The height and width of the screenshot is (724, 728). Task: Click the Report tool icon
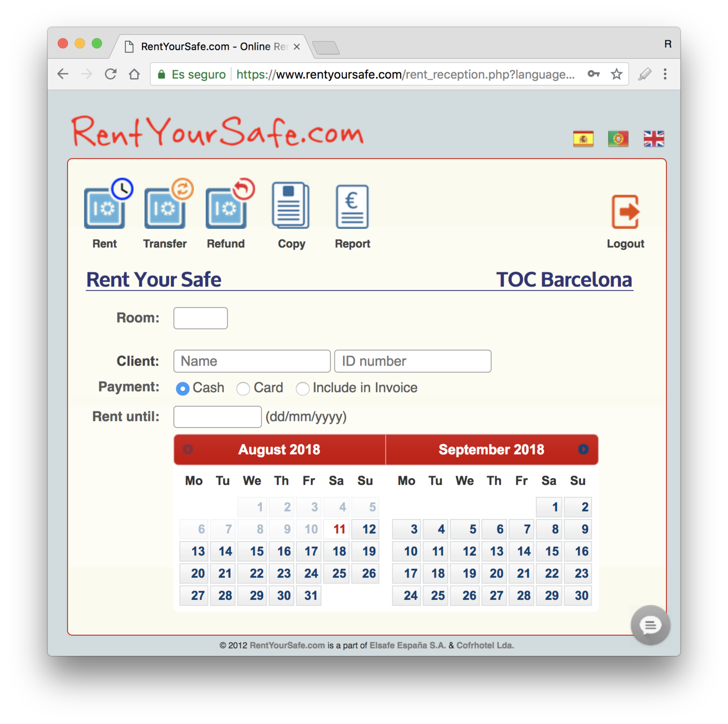pos(351,209)
